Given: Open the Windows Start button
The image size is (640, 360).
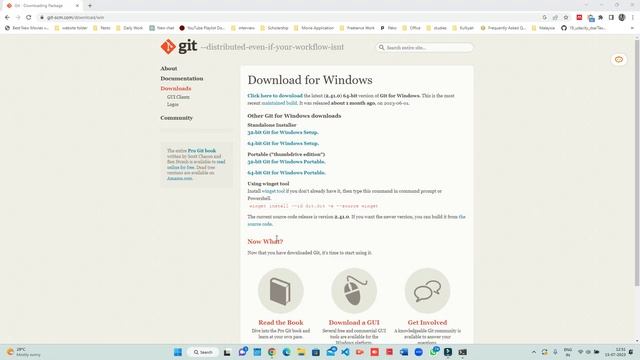Looking at the screenshot, I should (178, 352).
